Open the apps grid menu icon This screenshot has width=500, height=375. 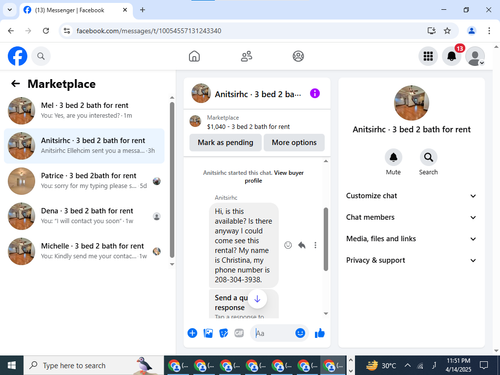click(428, 56)
